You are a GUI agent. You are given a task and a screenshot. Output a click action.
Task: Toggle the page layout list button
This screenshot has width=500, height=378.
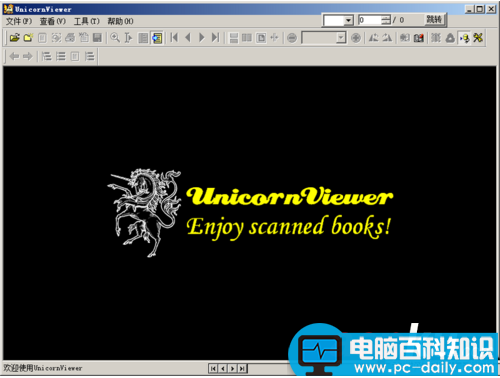click(143, 38)
